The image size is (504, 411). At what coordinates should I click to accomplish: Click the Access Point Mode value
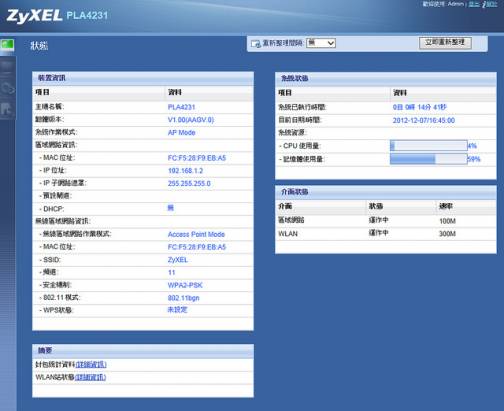[196, 234]
